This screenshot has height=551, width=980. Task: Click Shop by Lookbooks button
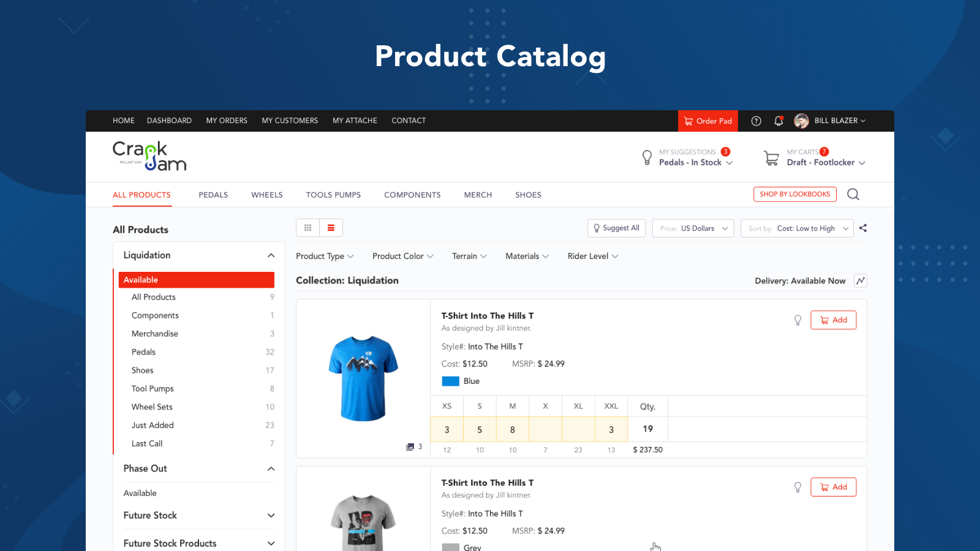[x=795, y=194]
